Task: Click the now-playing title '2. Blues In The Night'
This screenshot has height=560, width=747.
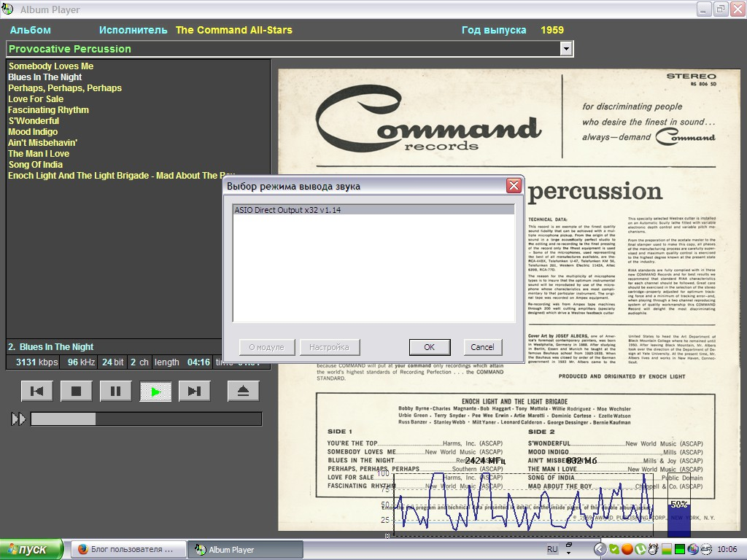Action: click(50, 347)
